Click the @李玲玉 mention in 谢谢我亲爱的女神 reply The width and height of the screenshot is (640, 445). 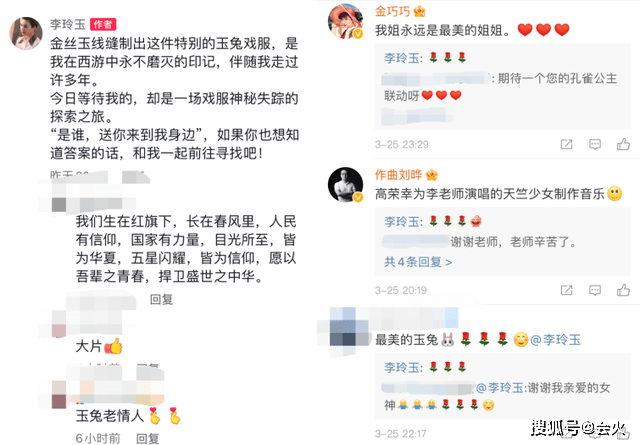pos(500,387)
